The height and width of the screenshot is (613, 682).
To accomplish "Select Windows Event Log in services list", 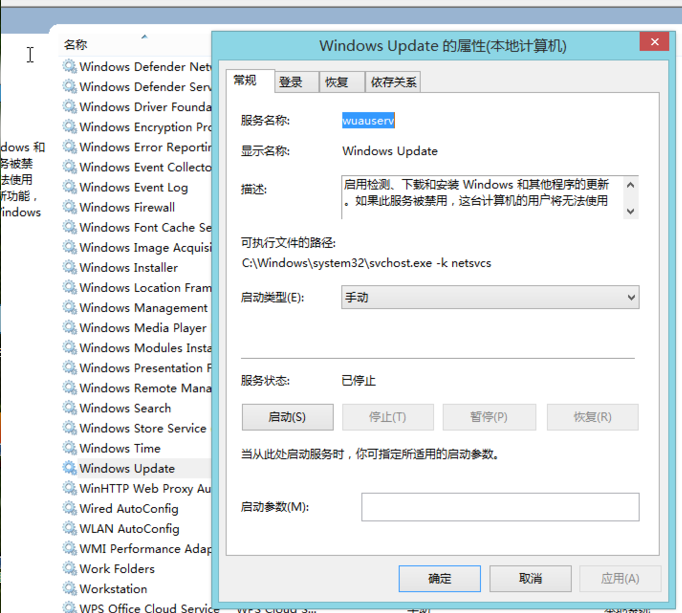I will [x=134, y=187].
